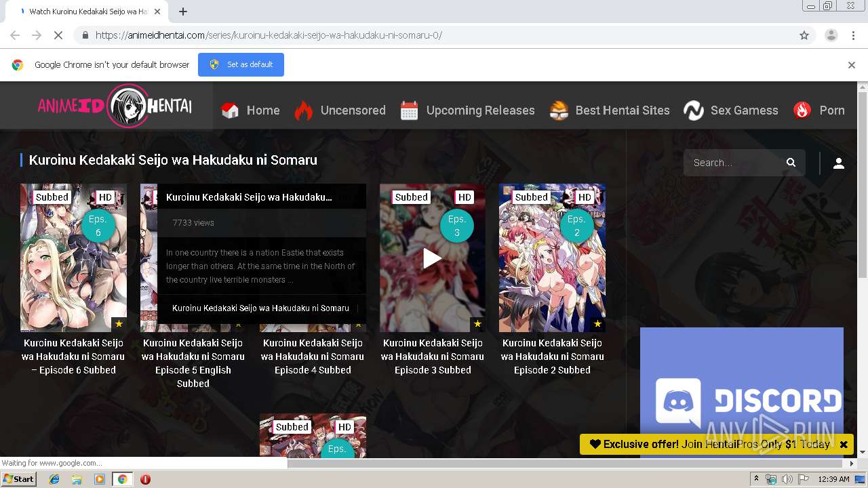The image size is (868, 488).
Task: Click star icon on Episode 6 card
Action: 119,324
